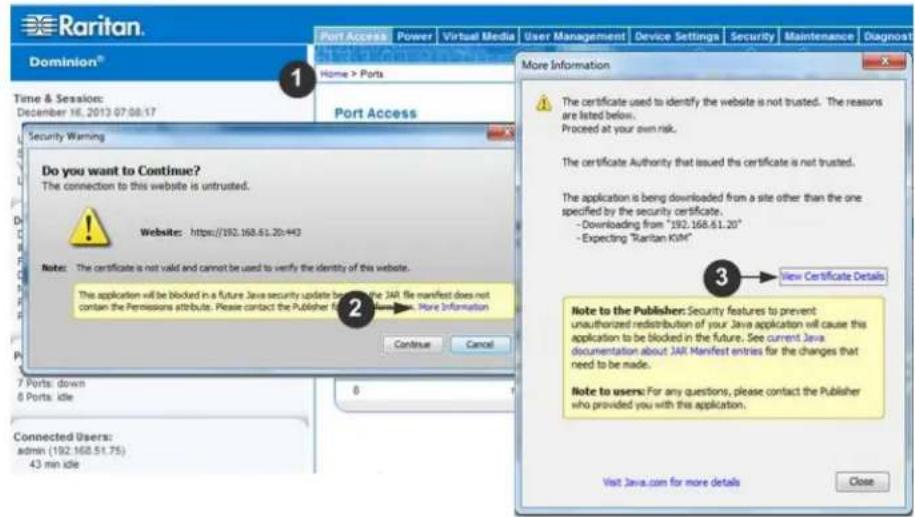Open the User Management tab
Viewport: 915px width, 517px height.
pos(574,36)
